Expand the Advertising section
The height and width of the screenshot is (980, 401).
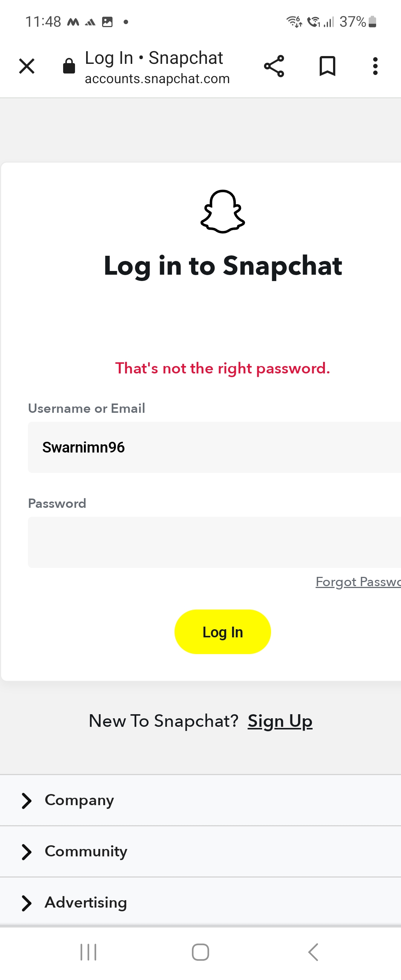click(x=86, y=902)
